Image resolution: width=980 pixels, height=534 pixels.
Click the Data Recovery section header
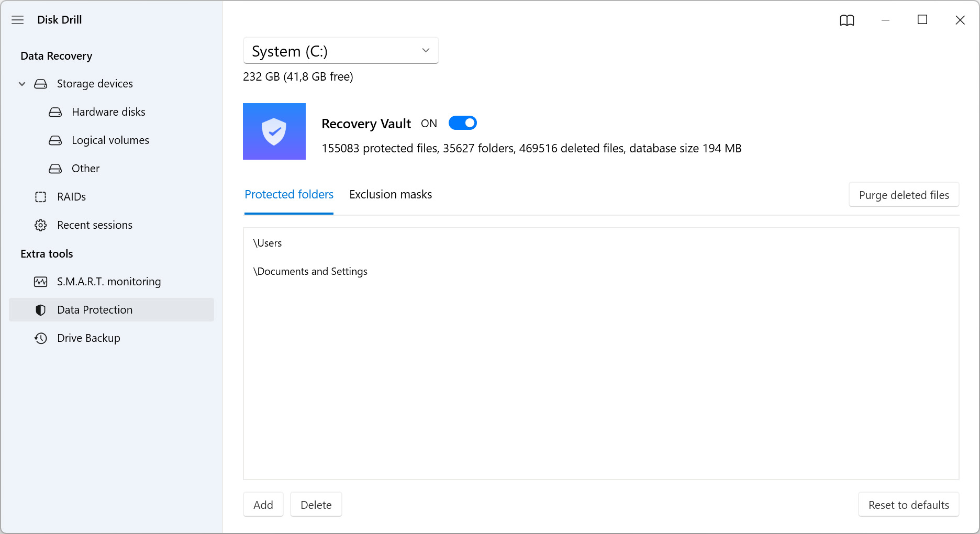point(57,56)
